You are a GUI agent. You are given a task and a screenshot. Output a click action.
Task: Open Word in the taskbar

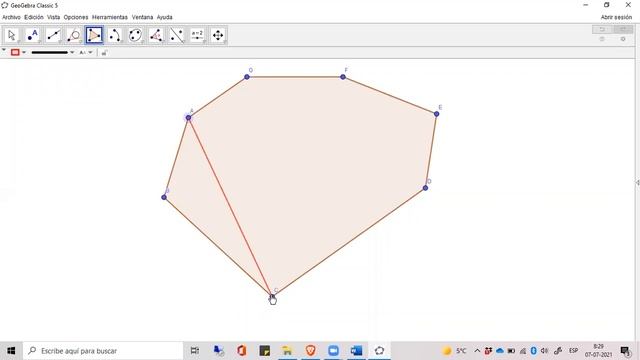coord(356,351)
